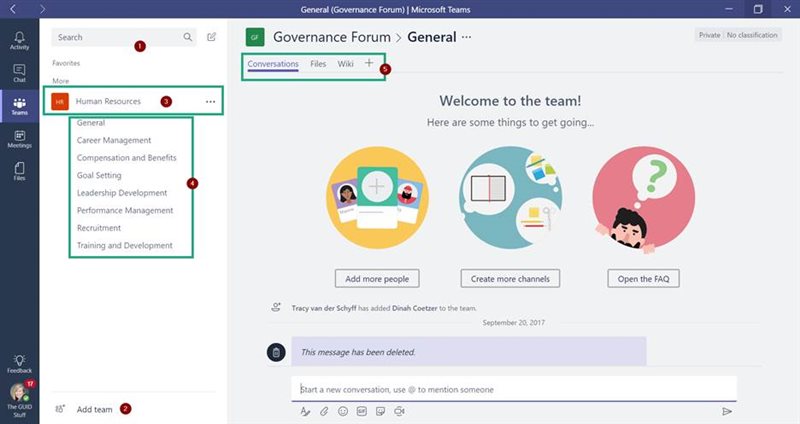The width and height of the screenshot is (800, 424).
Task: Open the Leadership Development channel
Action: click(x=122, y=193)
